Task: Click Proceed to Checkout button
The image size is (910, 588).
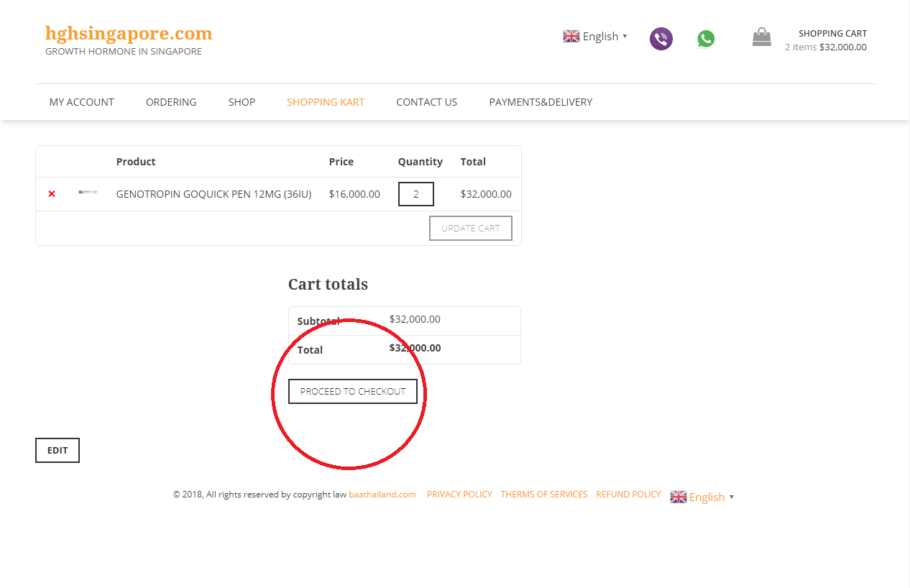Action: [353, 391]
